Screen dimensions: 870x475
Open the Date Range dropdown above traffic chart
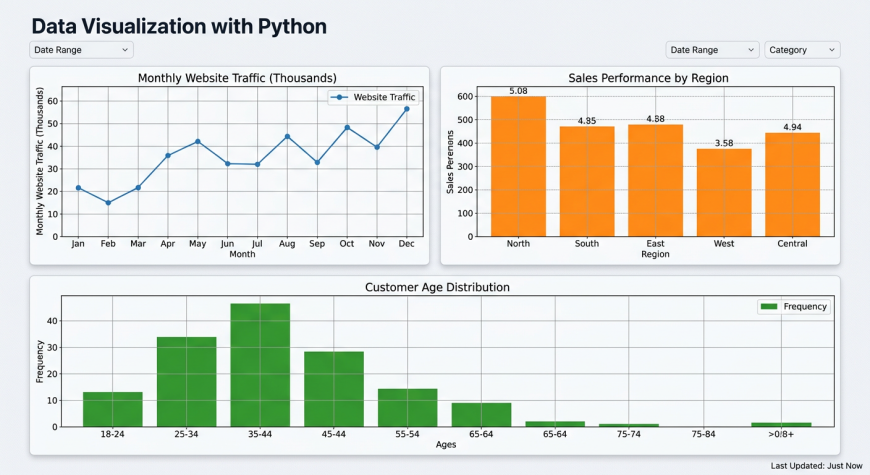(80, 50)
